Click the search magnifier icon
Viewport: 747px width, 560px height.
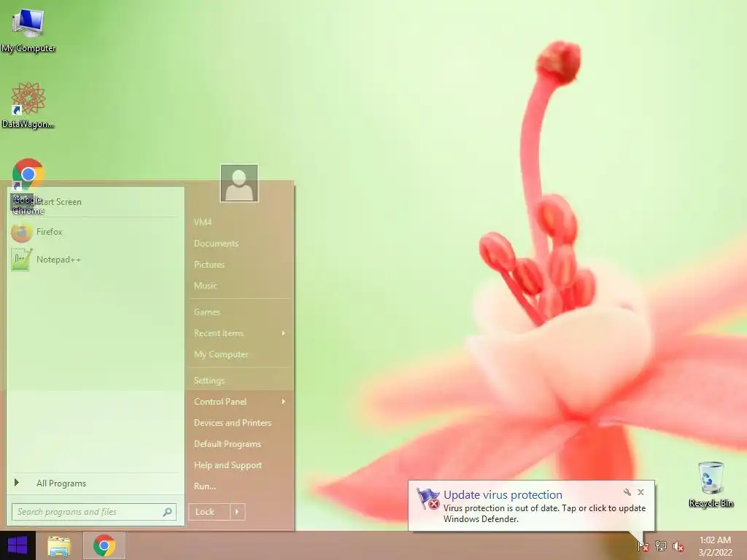167,512
